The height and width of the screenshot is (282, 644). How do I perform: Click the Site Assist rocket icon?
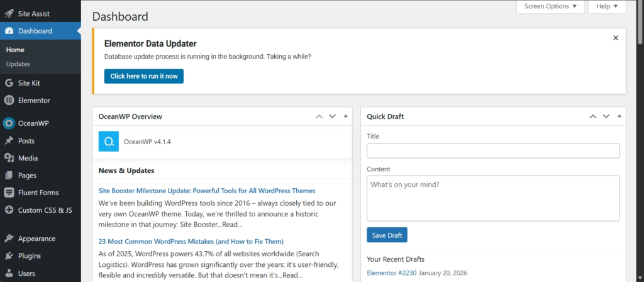[9, 13]
